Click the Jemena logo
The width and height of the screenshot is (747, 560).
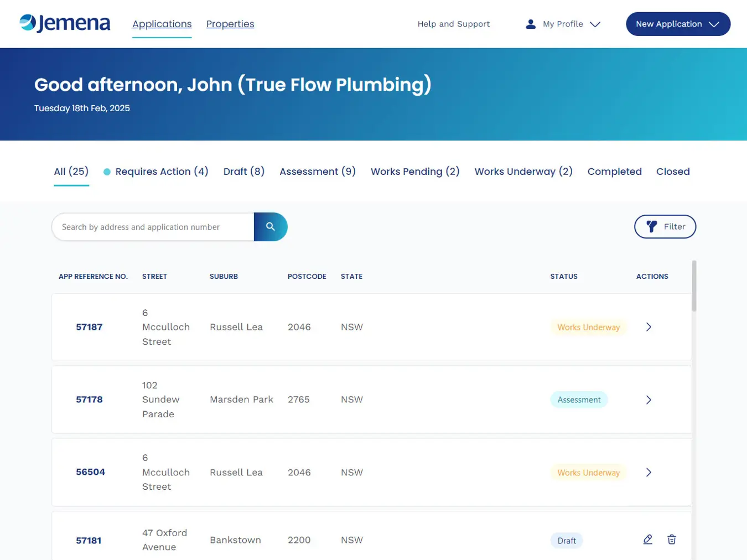[65, 24]
